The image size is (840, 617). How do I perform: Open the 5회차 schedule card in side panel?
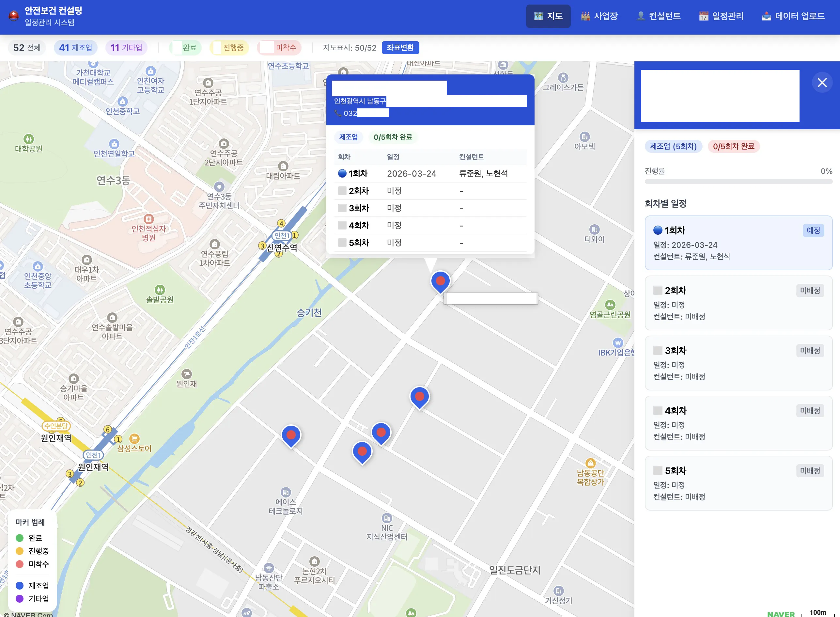(739, 483)
